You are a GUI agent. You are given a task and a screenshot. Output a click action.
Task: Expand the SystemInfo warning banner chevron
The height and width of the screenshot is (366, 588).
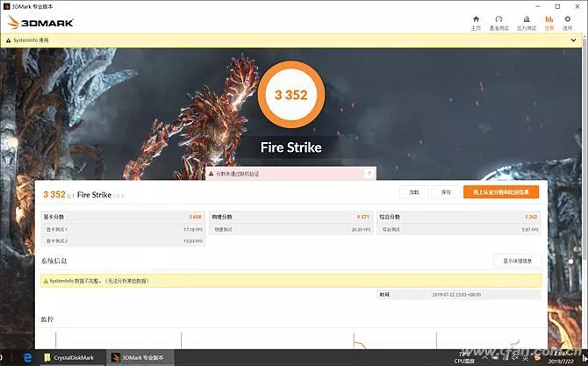(573, 40)
